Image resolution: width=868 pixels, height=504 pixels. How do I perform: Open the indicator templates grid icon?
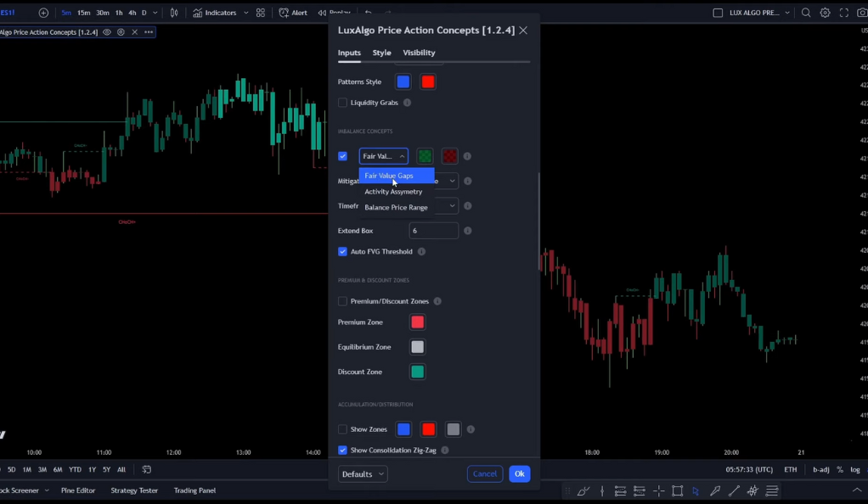click(x=260, y=13)
